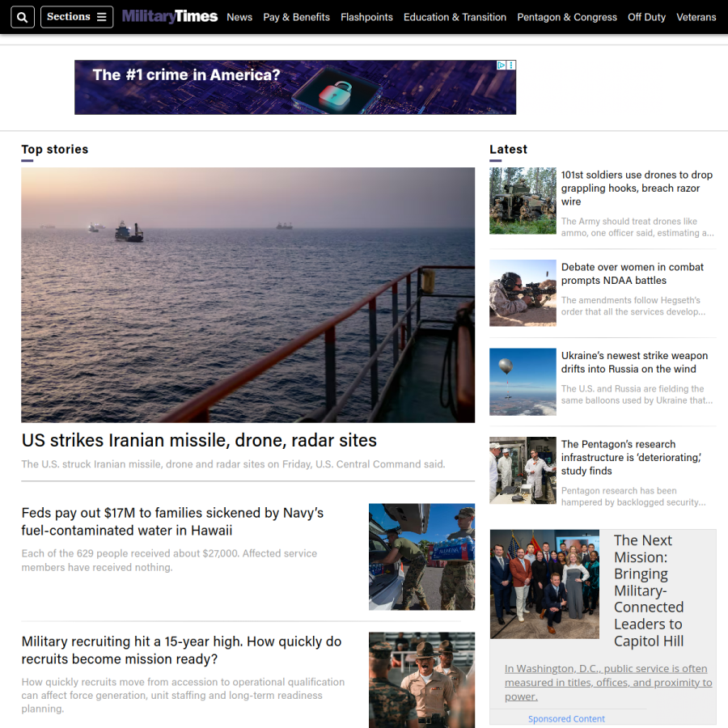Open 'Feds pay out $17M' Hawaii water headline
The height and width of the screenshot is (728, 728).
point(172,522)
